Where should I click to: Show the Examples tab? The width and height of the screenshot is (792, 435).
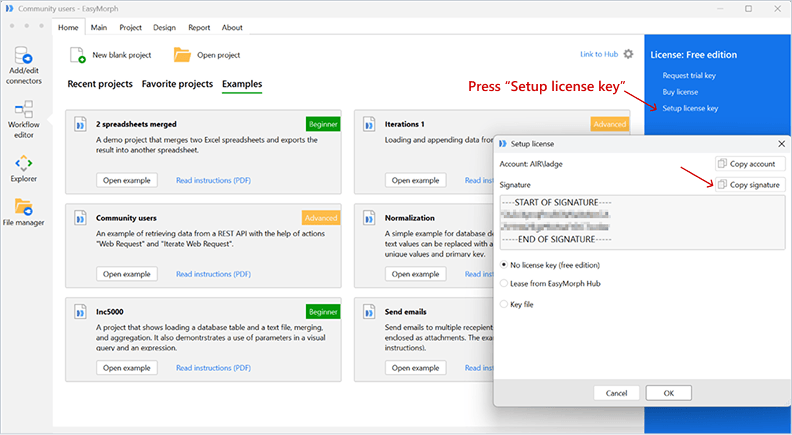tap(242, 84)
